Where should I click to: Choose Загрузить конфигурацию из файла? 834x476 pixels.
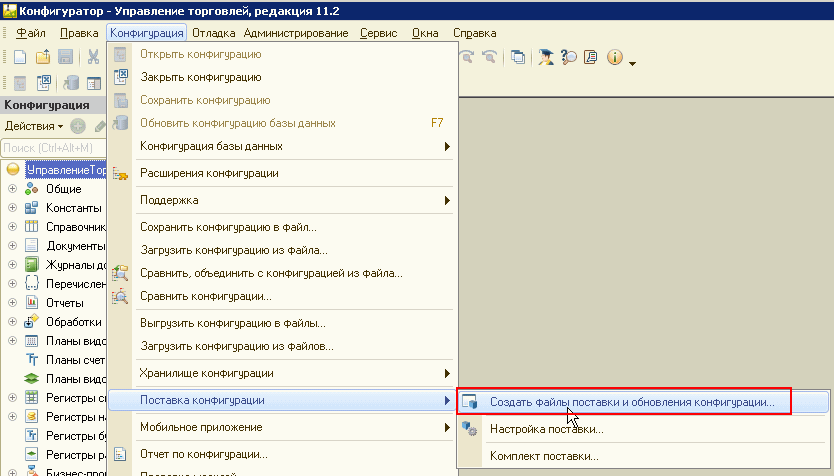[282, 250]
